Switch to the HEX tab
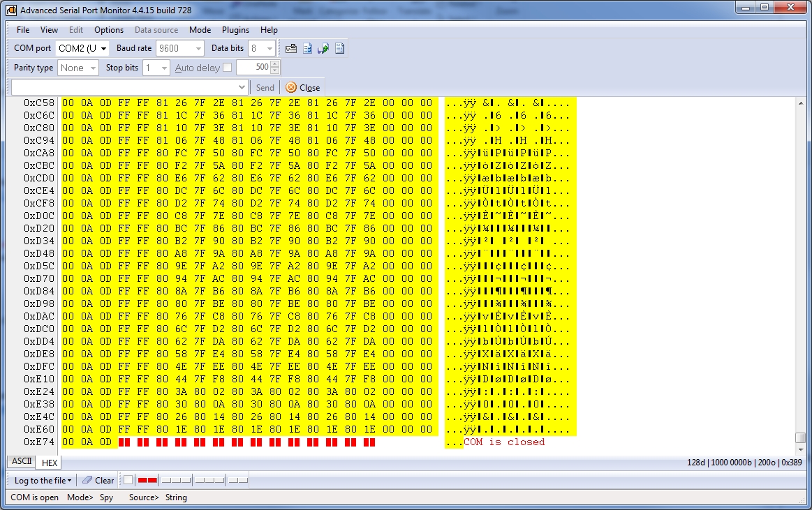Viewport: 812px width, 510px height. tap(49, 463)
